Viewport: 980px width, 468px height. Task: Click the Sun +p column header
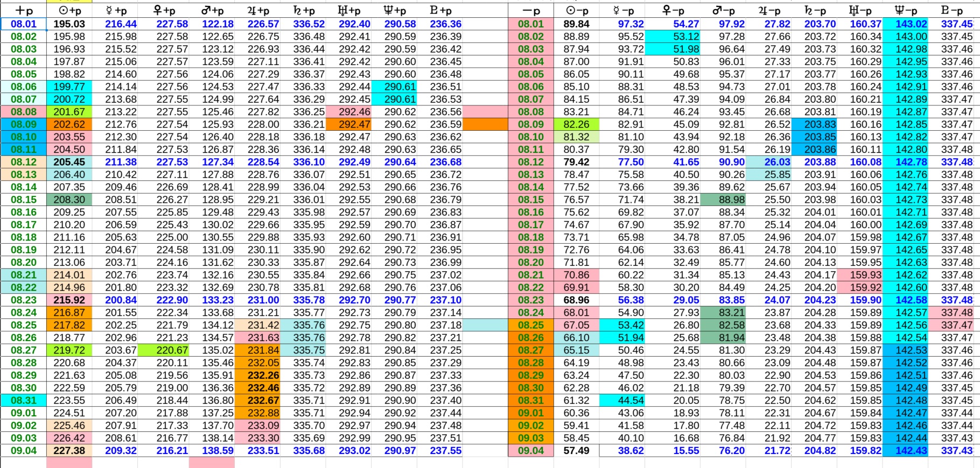click(69, 11)
